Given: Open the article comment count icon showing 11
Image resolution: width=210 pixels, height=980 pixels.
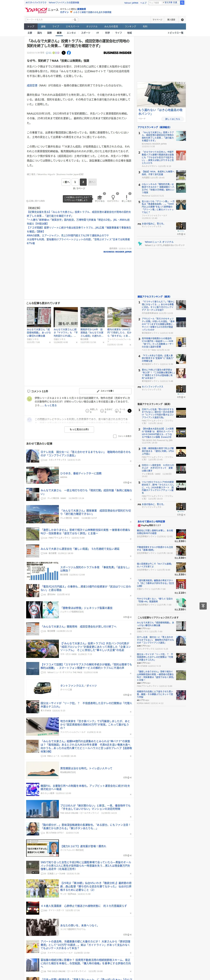Looking at the screenshot, I should click(x=49, y=53).
